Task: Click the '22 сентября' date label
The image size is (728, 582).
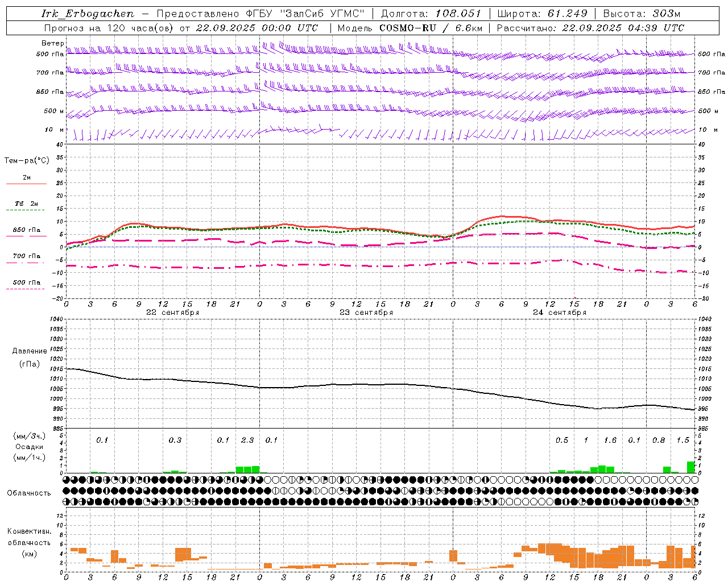Action: 173,313
